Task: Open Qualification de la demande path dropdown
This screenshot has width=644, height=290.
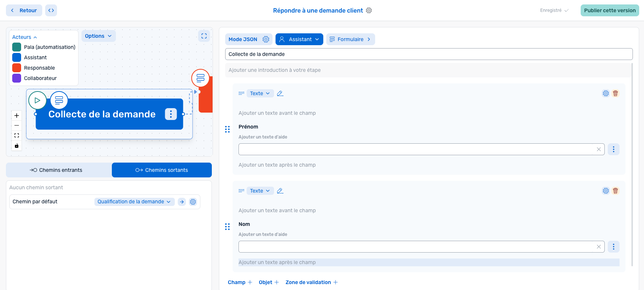Action: coord(134,202)
